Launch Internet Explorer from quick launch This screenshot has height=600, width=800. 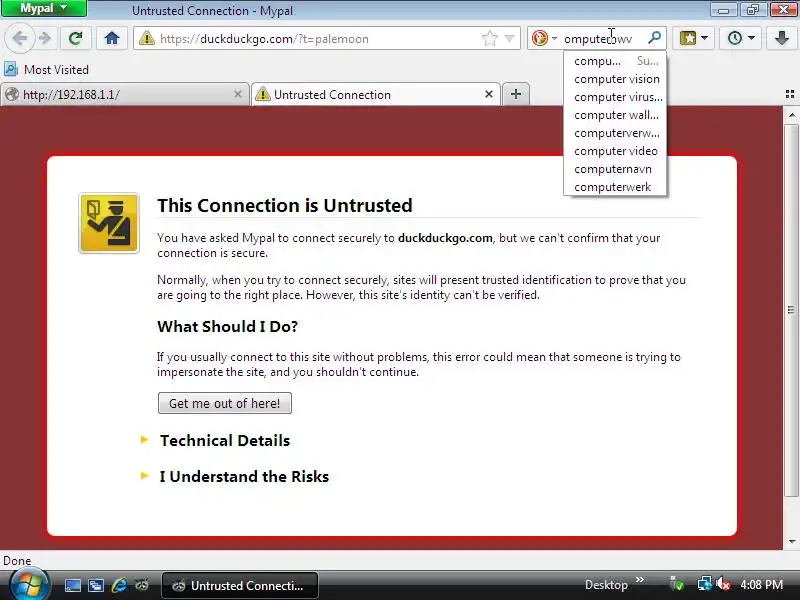(x=119, y=585)
